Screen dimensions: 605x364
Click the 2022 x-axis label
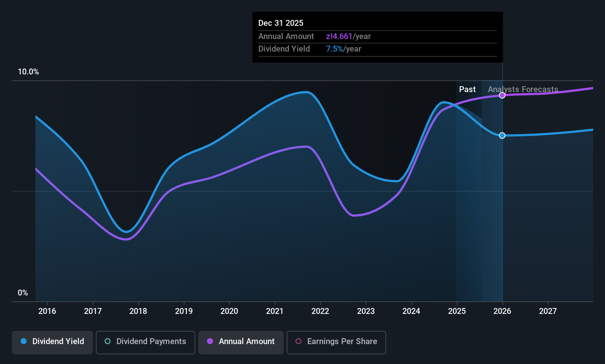pyautogui.click(x=320, y=311)
